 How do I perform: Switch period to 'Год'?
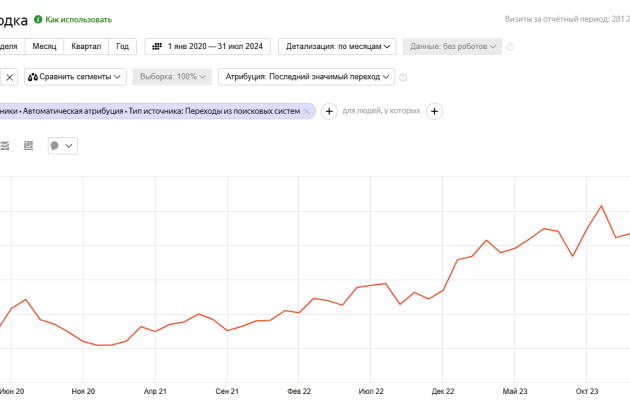[122, 46]
